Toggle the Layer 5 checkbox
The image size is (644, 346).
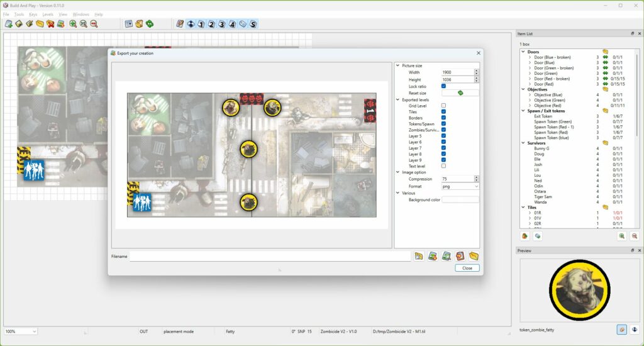[443, 136]
